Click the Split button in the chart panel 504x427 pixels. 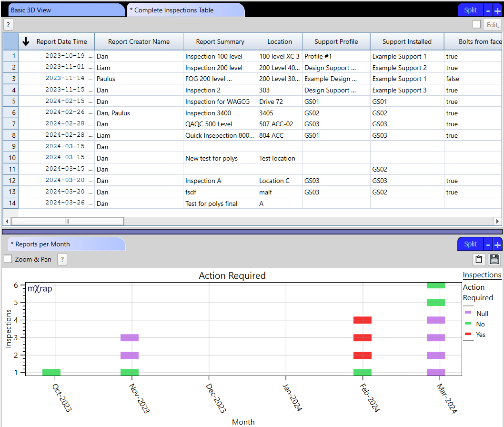click(x=470, y=244)
